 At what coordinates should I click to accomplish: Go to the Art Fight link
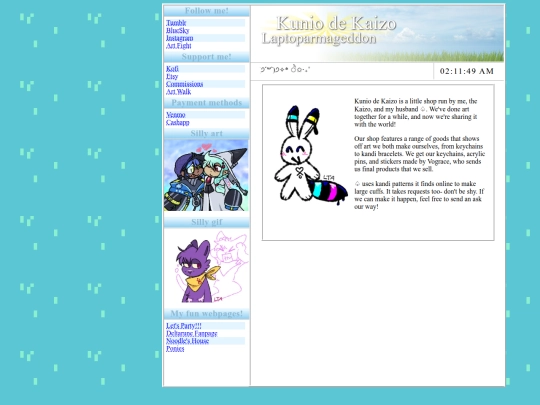[x=178, y=45]
